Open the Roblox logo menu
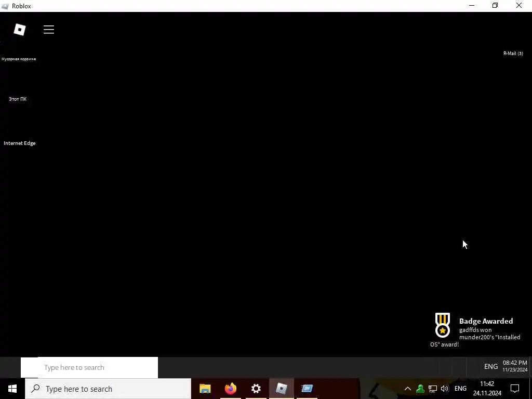 click(x=20, y=30)
